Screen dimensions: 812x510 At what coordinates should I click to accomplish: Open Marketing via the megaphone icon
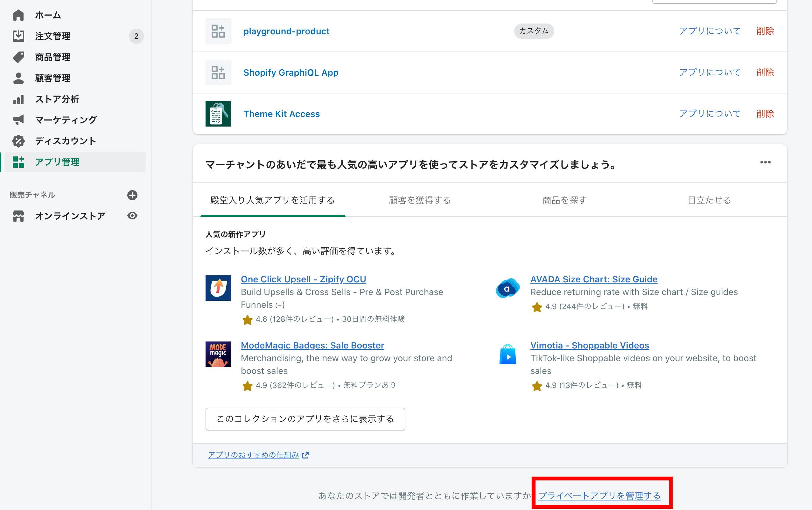click(18, 120)
